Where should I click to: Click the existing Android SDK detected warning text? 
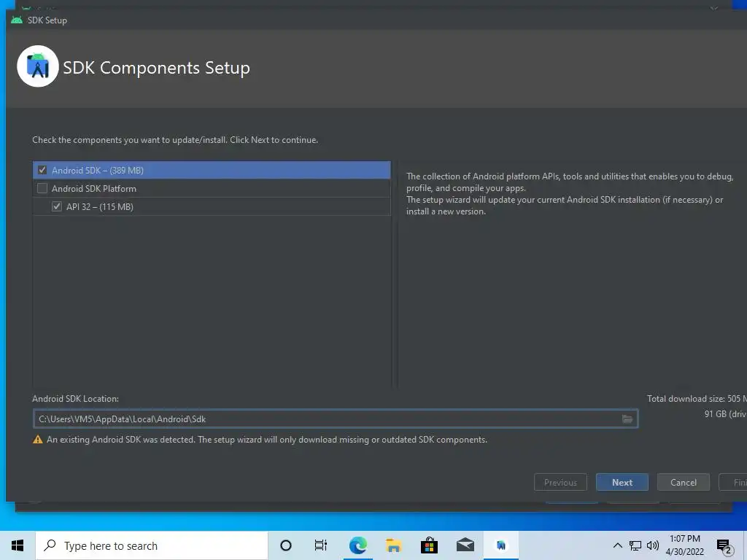pos(267,440)
